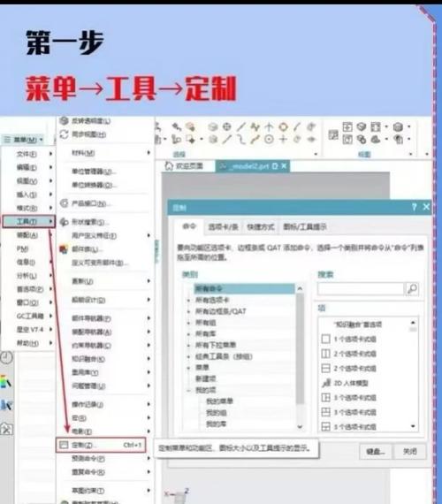Open the 视图(V) menu entry
Image resolution: width=442 pixels, height=504 pixels.
tap(28, 181)
